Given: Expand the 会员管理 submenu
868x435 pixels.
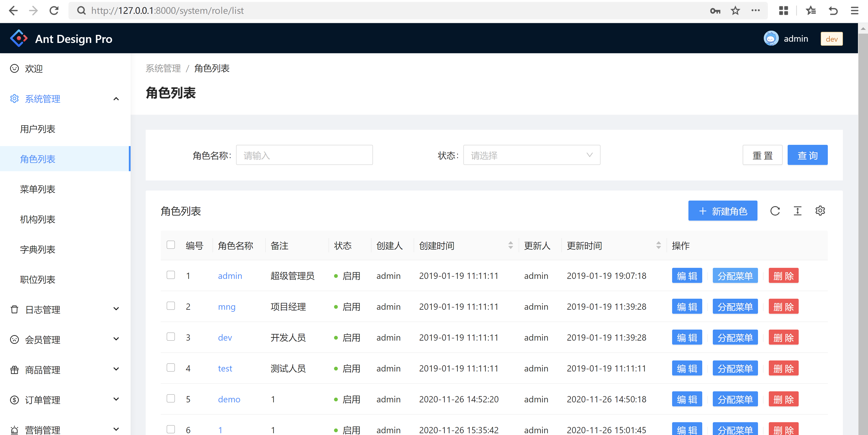Looking at the screenshot, I should [x=116, y=339].
